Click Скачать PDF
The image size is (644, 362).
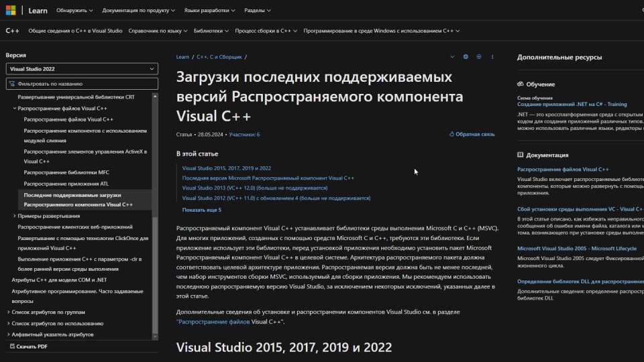[x=28, y=347]
